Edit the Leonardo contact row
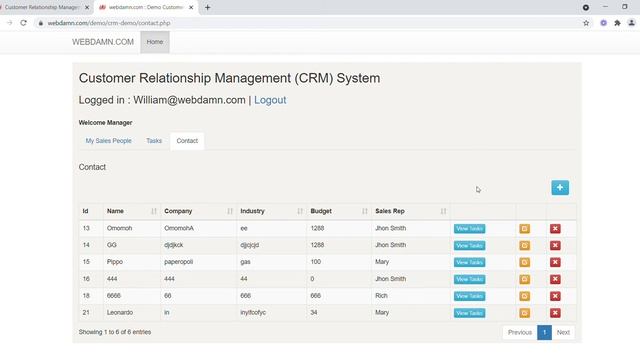This screenshot has width=640, height=360. [x=524, y=313]
